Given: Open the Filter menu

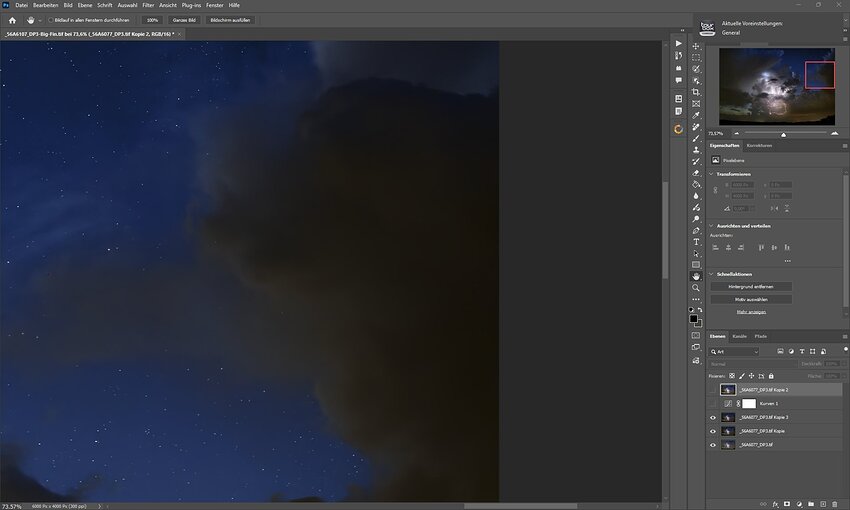Looking at the screenshot, I should 148,5.
